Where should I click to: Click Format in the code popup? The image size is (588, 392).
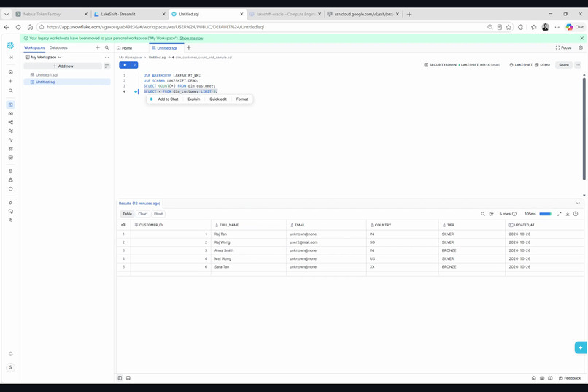242,99
